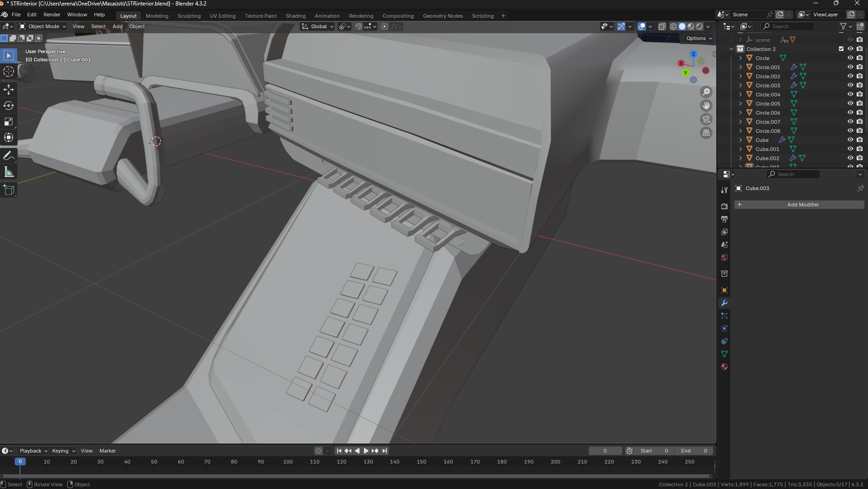Activate the Transform tool

(x=9, y=137)
